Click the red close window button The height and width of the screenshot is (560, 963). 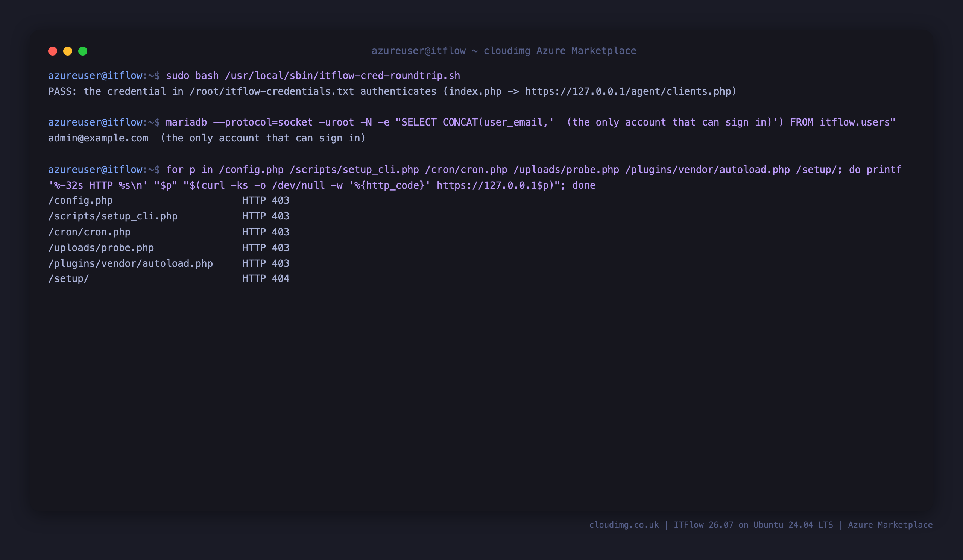click(53, 51)
